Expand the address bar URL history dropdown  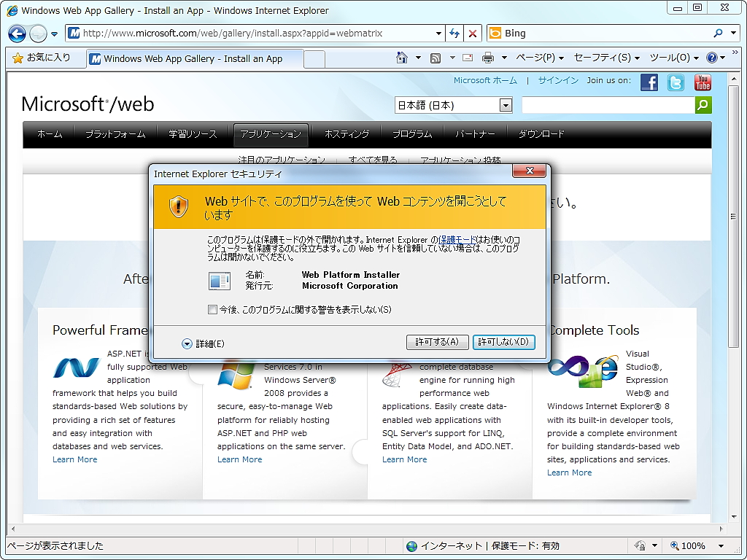(438, 34)
